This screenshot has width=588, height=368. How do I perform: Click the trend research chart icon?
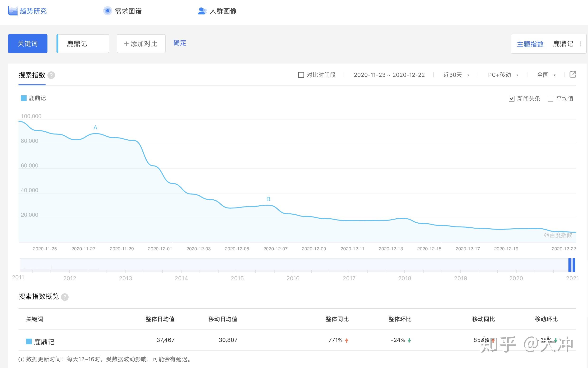pos(13,11)
